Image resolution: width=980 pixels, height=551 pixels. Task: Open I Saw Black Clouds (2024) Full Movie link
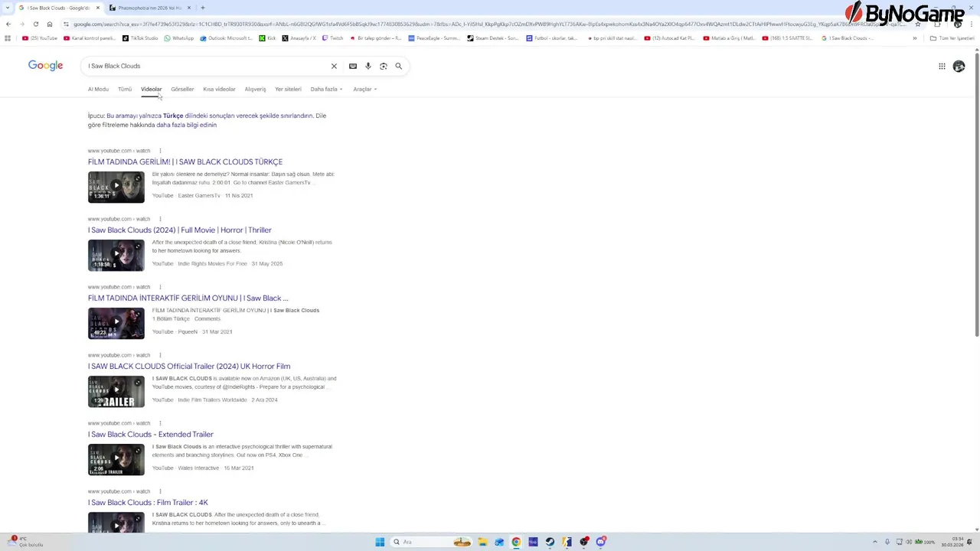(x=180, y=230)
